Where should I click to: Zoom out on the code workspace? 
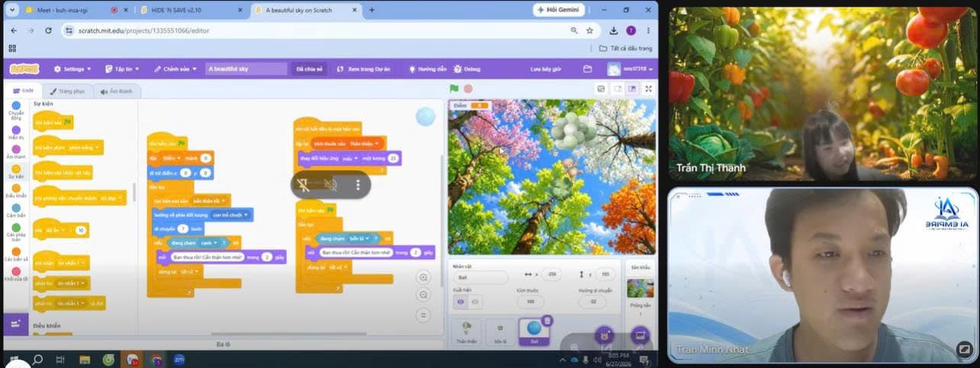424,296
